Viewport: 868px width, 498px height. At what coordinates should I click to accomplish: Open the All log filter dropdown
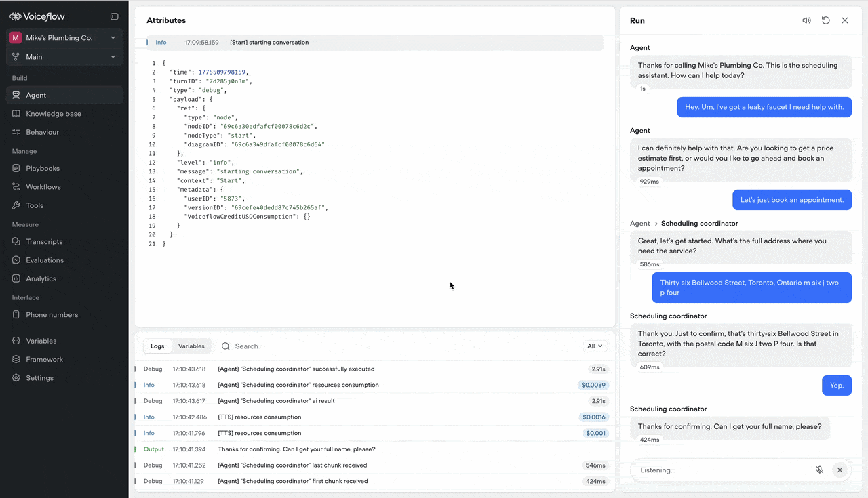[595, 346]
